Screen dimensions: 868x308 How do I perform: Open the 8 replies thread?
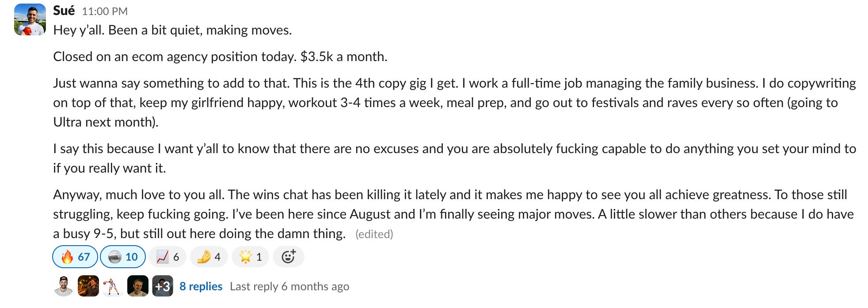pos(201,286)
